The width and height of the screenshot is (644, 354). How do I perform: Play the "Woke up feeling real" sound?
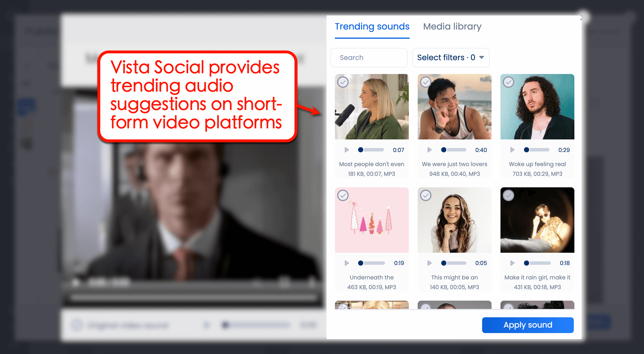513,149
